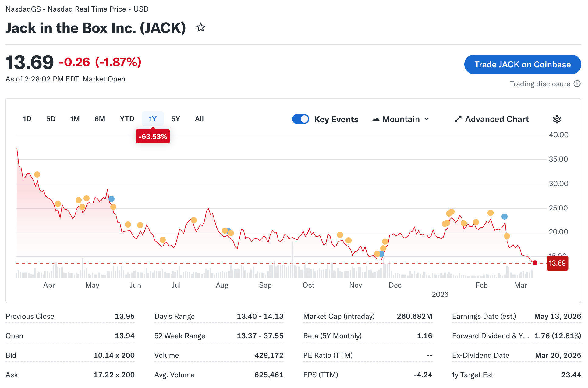Click the Advanced Chart expand arrows icon

point(458,119)
